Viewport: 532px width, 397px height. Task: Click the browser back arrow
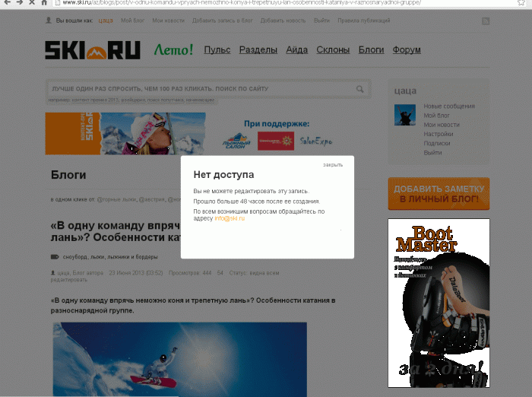click(7, 2)
